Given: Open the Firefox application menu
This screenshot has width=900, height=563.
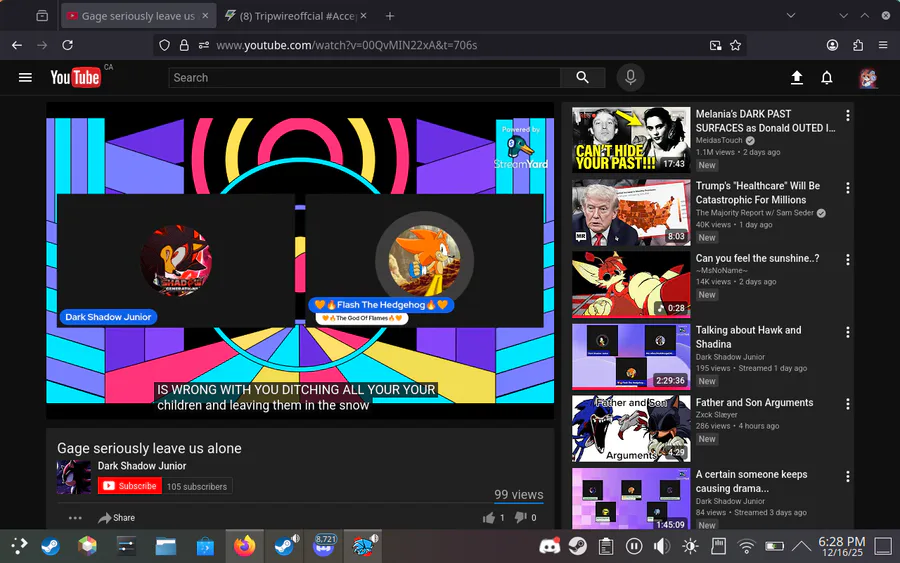Looking at the screenshot, I should tap(883, 45).
